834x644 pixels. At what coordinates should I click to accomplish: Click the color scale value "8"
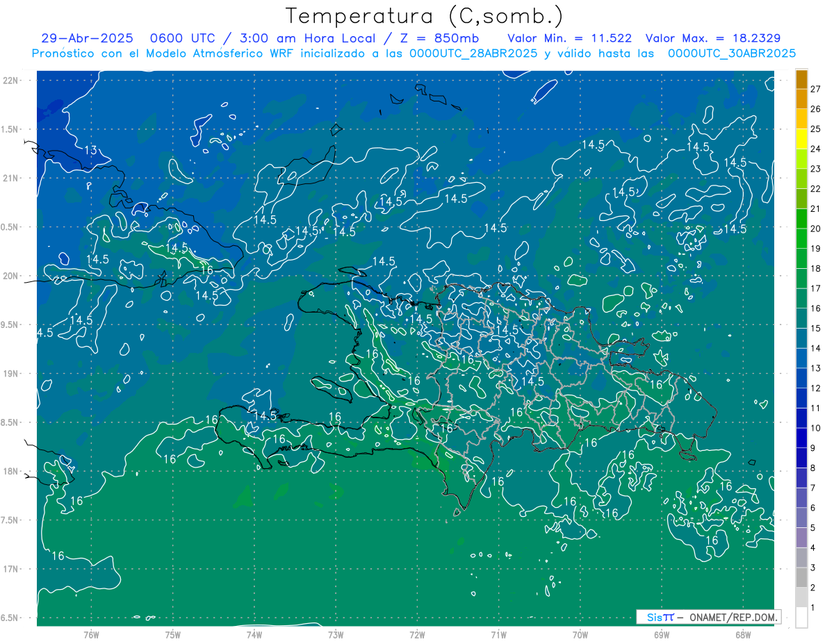point(813,468)
